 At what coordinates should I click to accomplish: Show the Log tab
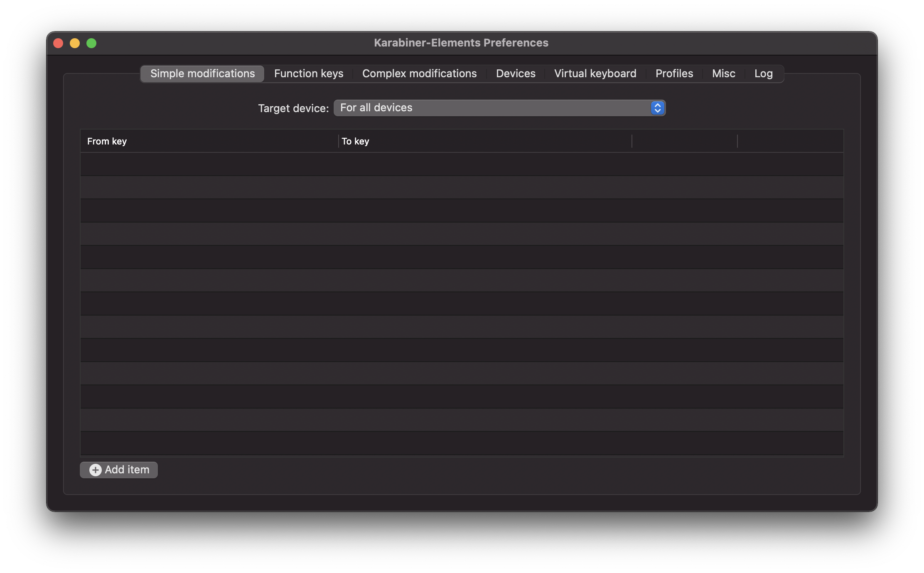click(x=763, y=73)
